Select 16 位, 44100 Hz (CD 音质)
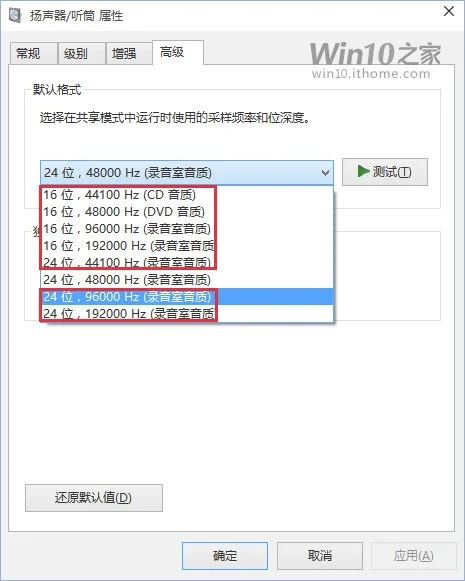Image resolution: width=465 pixels, height=581 pixels. pos(187,195)
